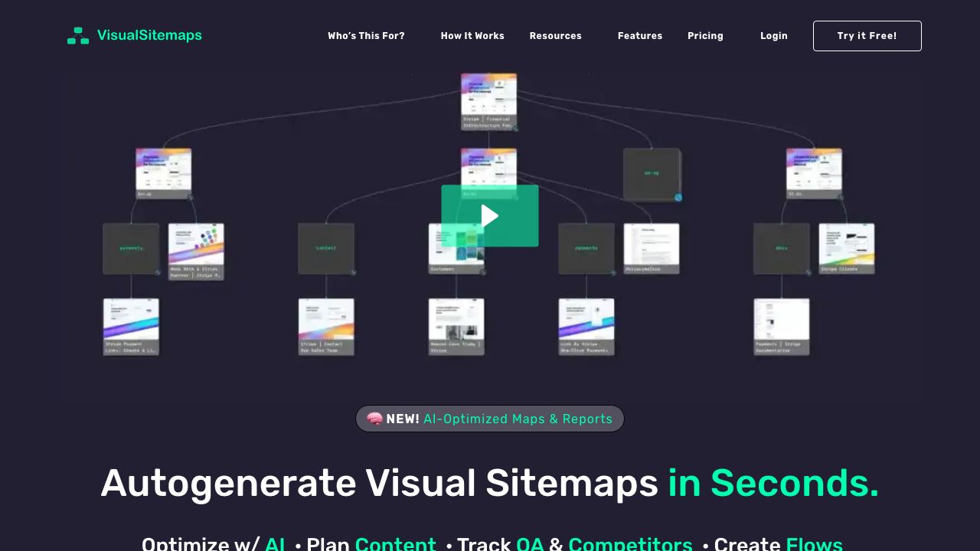Select the Payments Stripe Documentation thumbnail
980x551 pixels.
coord(782,327)
